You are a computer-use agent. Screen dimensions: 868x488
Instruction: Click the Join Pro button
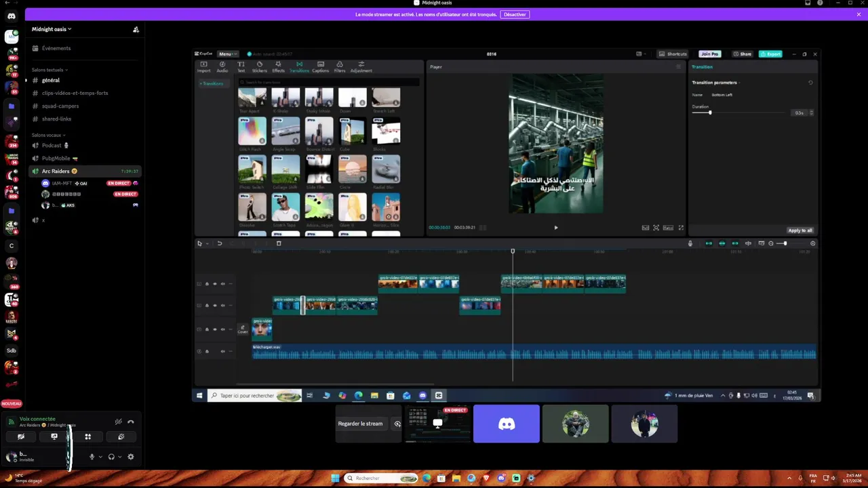coord(710,54)
